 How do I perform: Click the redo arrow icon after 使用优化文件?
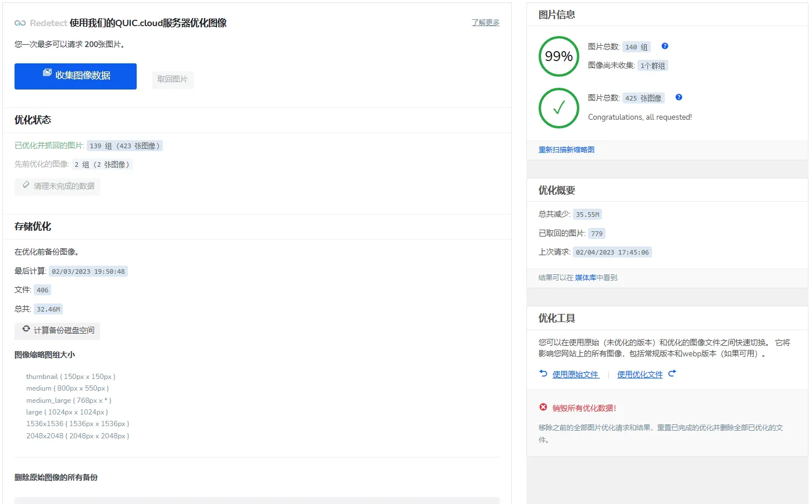[x=672, y=374]
